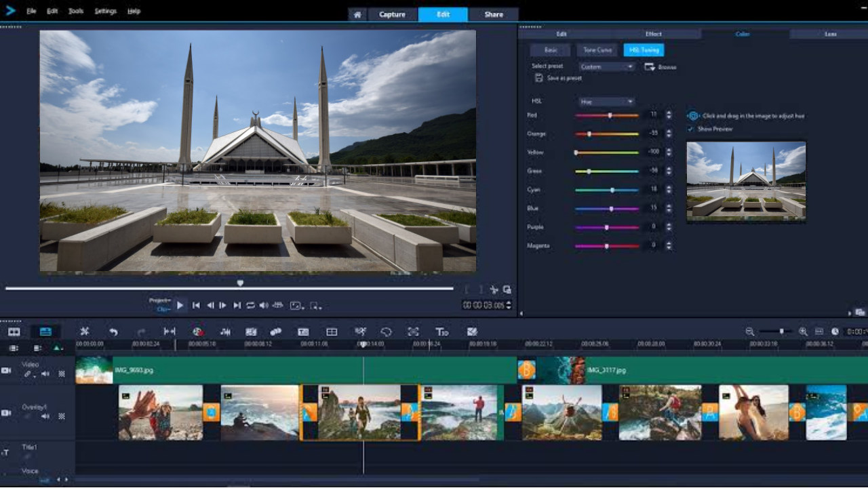Click the Redo arrow

point(141,331)
